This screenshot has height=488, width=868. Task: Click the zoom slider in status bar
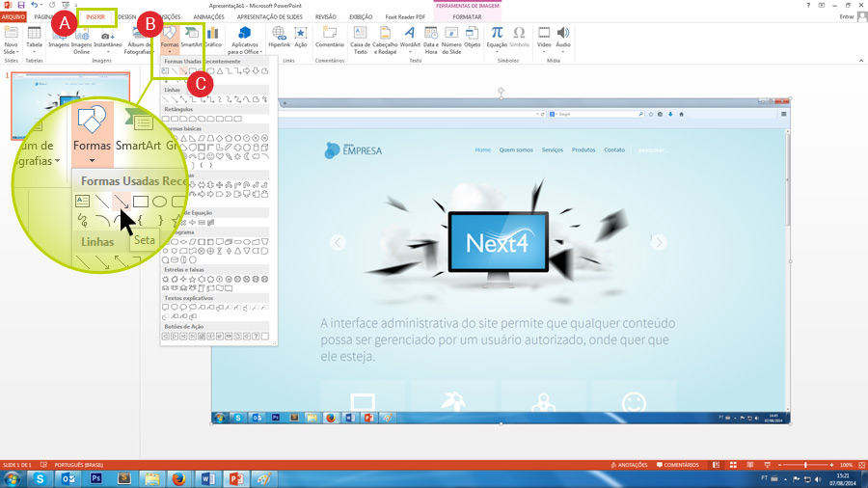point(806,465)
